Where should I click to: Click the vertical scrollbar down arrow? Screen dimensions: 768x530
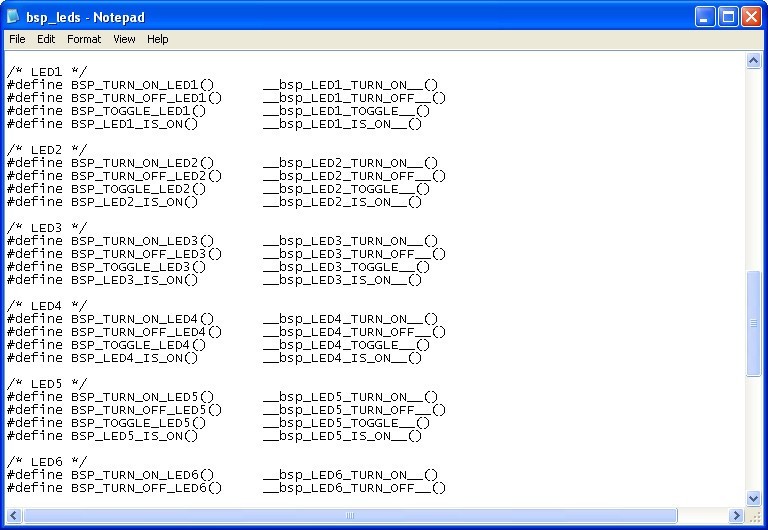point(753,499)
